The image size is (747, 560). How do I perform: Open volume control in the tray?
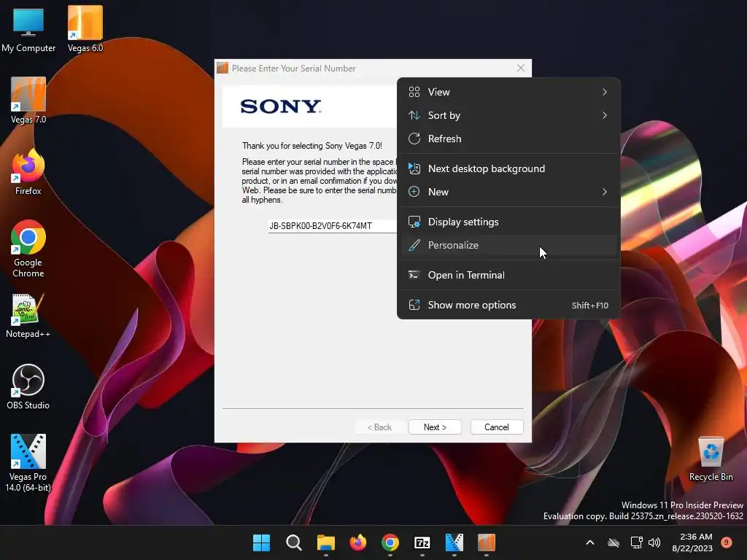coord(654,542)
